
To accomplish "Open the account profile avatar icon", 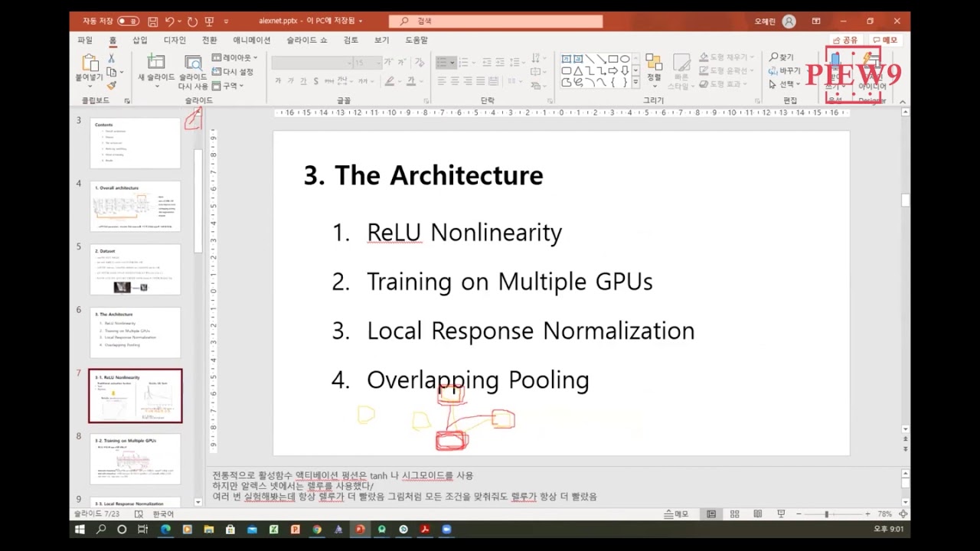I will point(789,21).
